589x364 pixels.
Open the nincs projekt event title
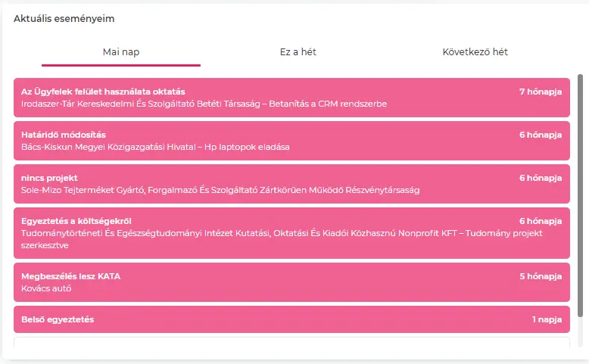[49, 178]
